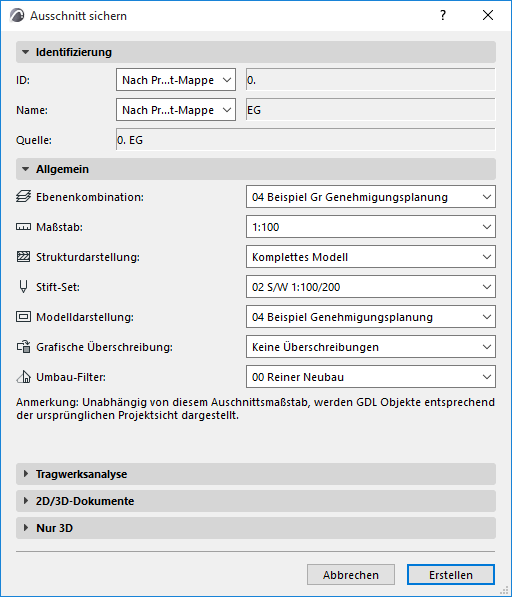Expand the Nur 3D section

256,528
